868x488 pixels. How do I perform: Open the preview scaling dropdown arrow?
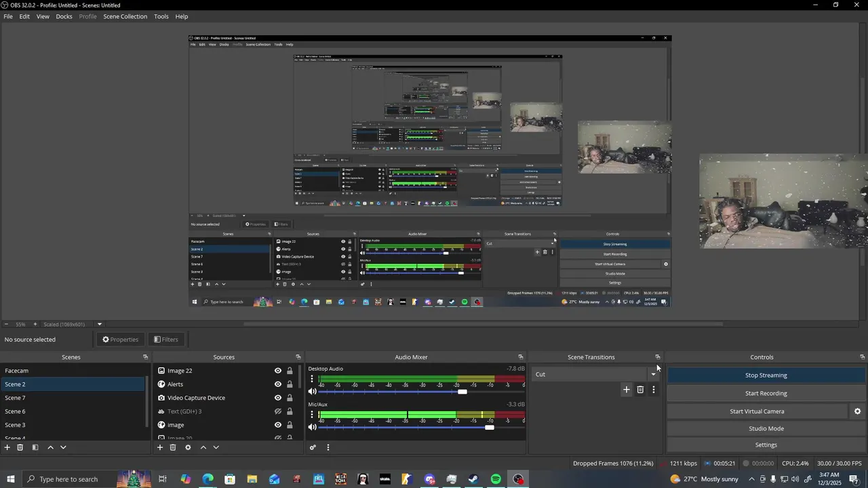(99, 325)
